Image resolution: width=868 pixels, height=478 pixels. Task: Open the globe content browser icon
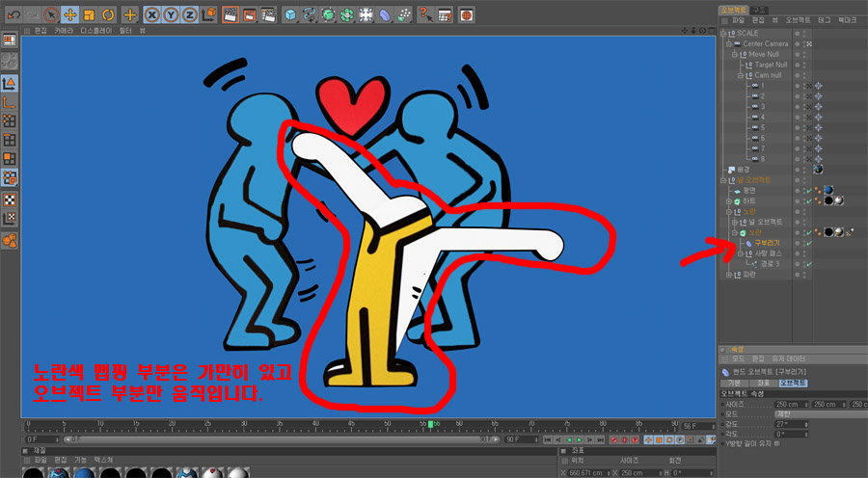[467, 15]
